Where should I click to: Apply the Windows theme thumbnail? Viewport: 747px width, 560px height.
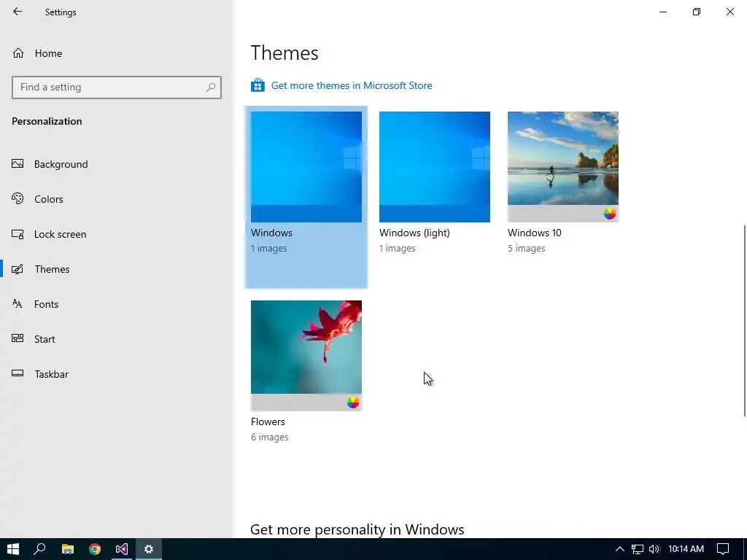(x=306, y=167)
